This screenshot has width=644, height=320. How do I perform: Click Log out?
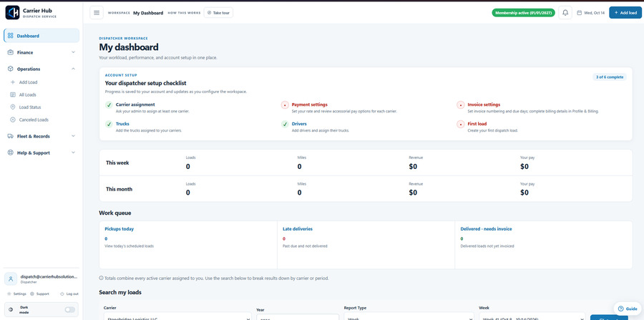click(69, 294)
